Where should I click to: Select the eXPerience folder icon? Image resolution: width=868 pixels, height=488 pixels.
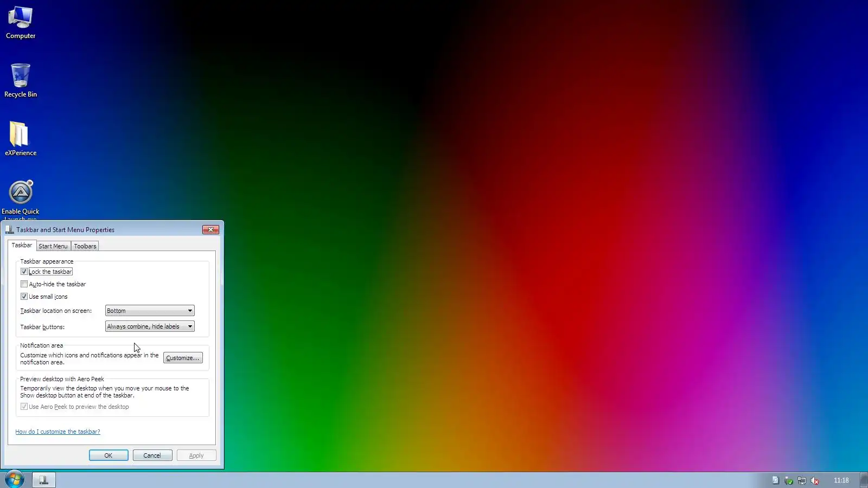pos(21,139)
